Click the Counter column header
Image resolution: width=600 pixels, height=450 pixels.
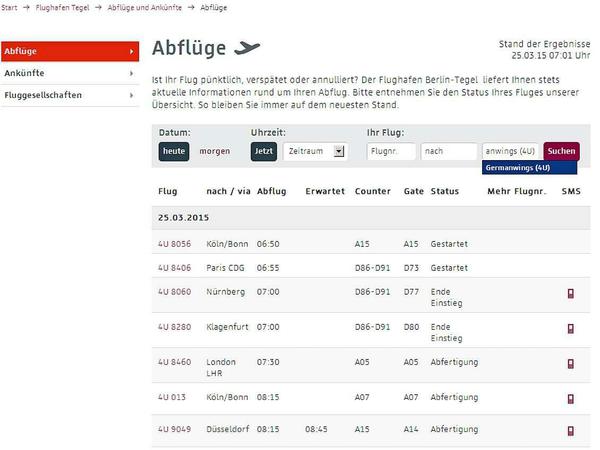pos(373,191)
